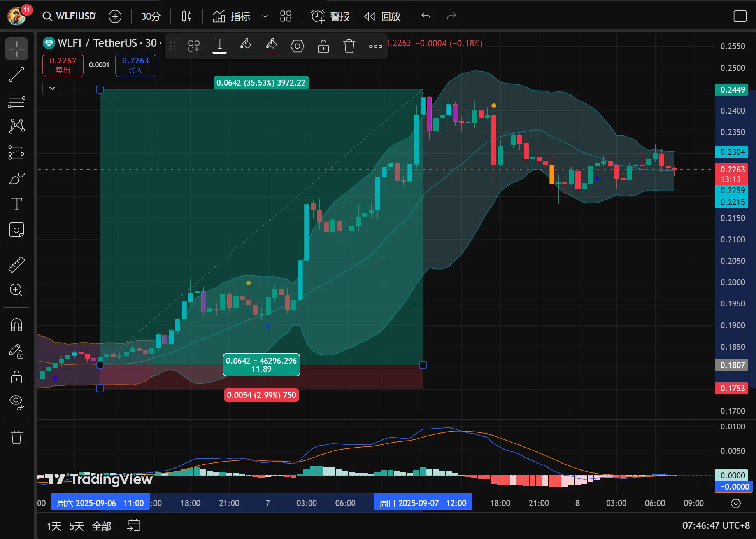Open price scale settings gear icon
The width and height of the screenshot is (756, 539).
pyautogui.click(x=735, y=503)
